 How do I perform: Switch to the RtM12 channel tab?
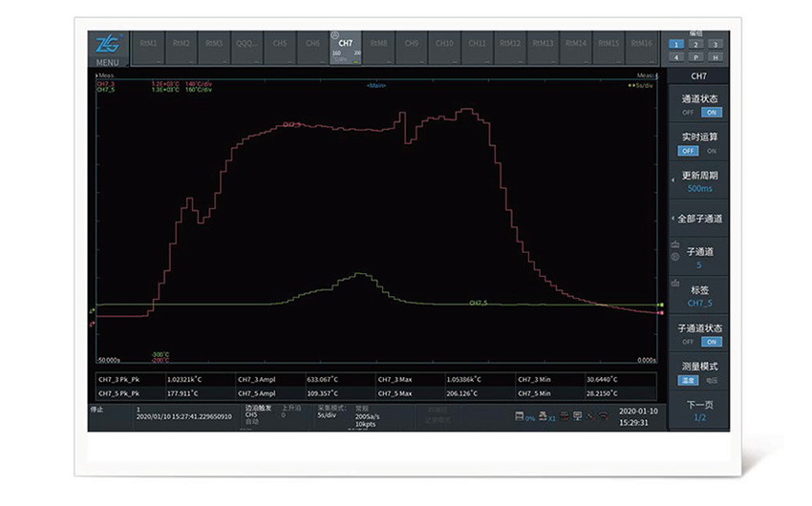pos(510,48)
